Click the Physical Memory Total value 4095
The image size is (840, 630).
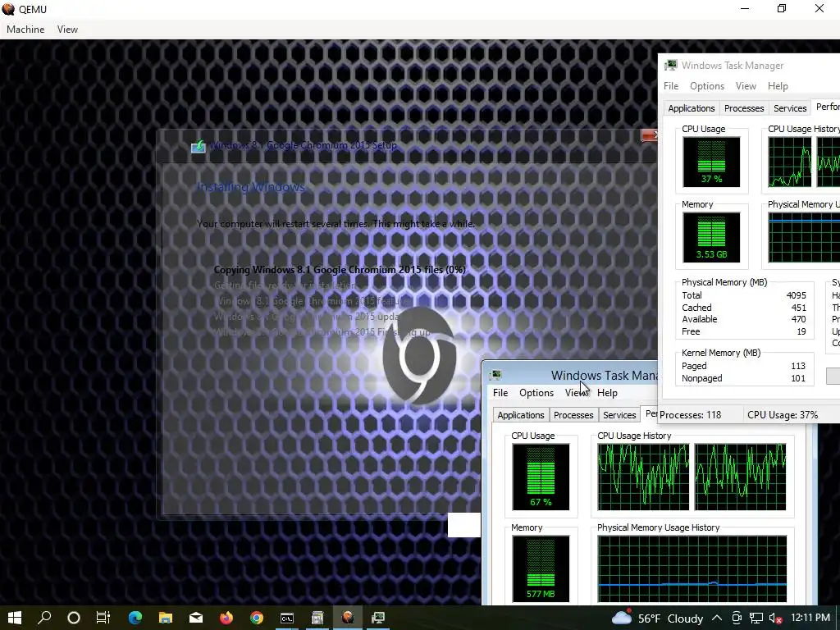click(796, 295)
